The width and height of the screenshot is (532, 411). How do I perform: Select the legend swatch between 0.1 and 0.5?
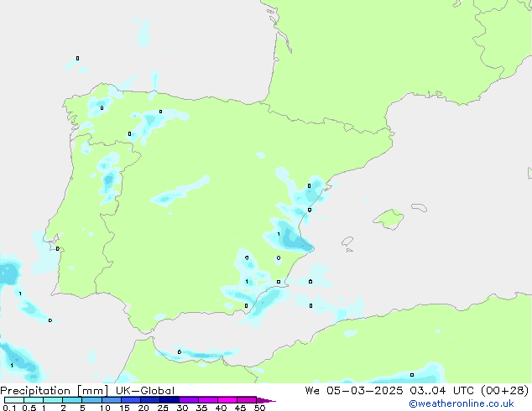(14, 400)
